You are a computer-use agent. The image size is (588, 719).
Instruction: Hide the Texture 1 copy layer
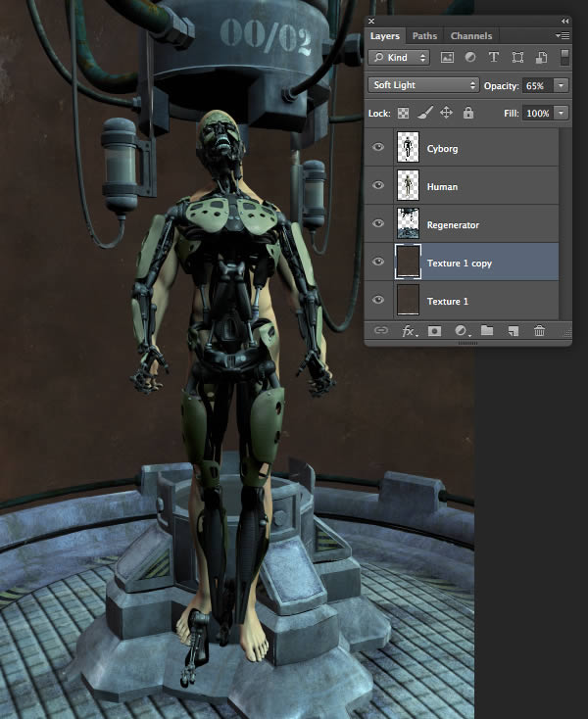click(378, 262)
